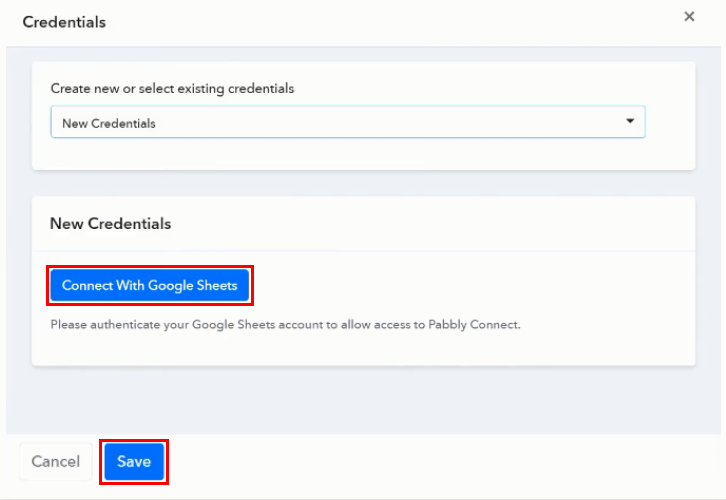The image size is (726, 500).
Task: Click the 'New Credentials' section heading
Action: coord(110,224)
